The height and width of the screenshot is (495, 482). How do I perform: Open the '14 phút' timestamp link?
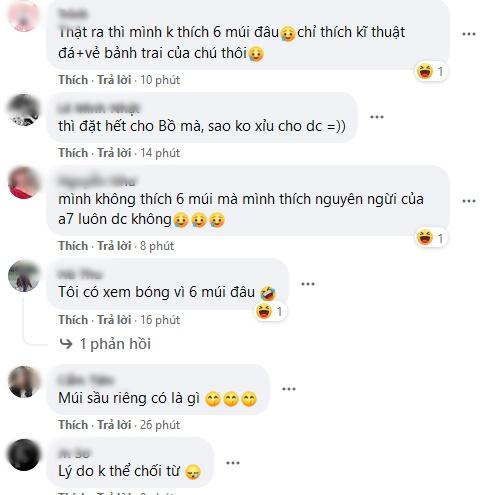tap(160, 153)
